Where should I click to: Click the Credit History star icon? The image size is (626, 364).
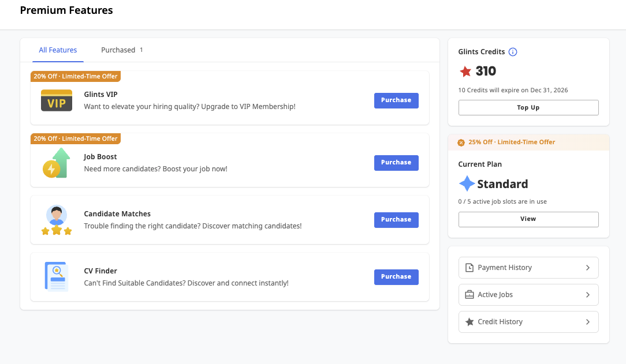pyautogui.click(x=469, y=322)
